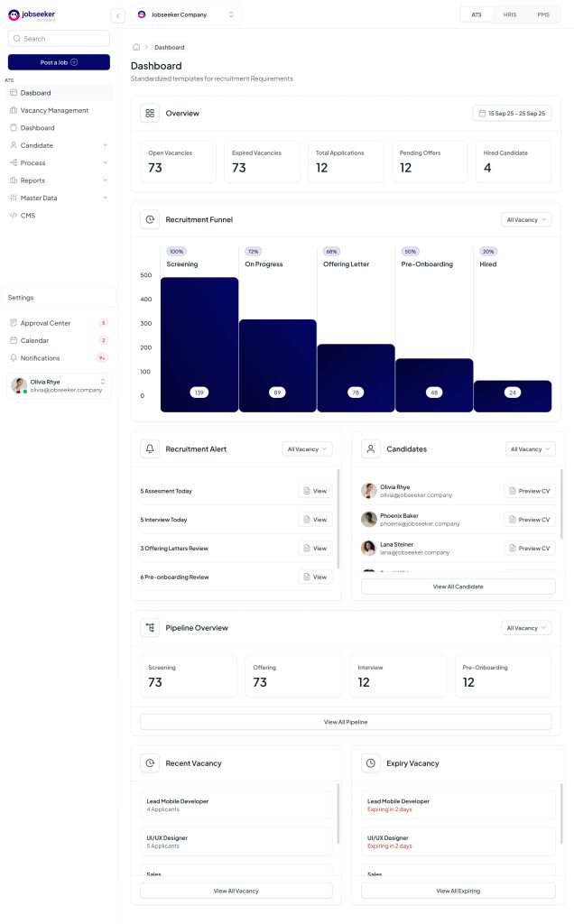Click the Candidates person icon
Viewport: 574px width, 924px height.
[371, 449]
